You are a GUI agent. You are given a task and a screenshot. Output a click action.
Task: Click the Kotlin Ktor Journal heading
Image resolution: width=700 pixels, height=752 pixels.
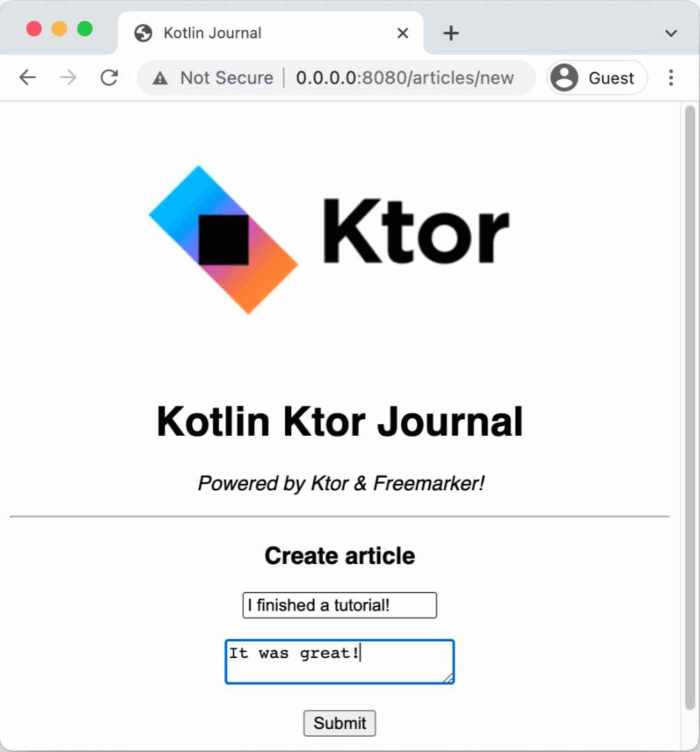(340, 421)
